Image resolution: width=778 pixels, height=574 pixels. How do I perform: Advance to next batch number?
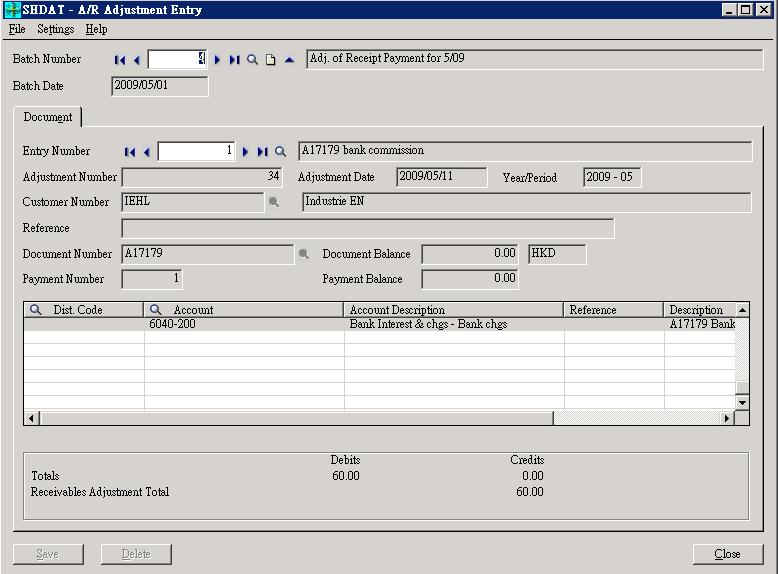click(217, 60)
